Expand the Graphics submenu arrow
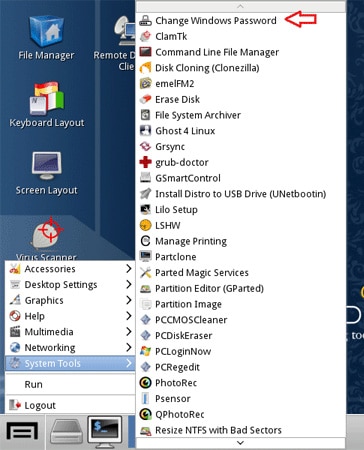 click(129, 300)
